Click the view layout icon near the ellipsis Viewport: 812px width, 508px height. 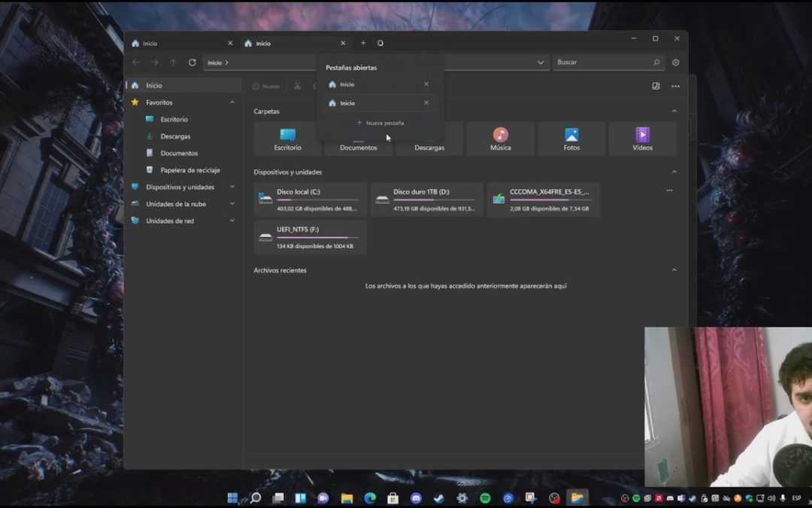pos(655,87)
